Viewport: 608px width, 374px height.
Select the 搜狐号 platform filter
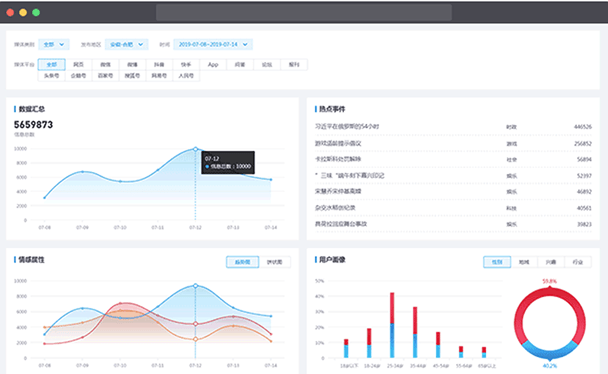coord(132,76)
